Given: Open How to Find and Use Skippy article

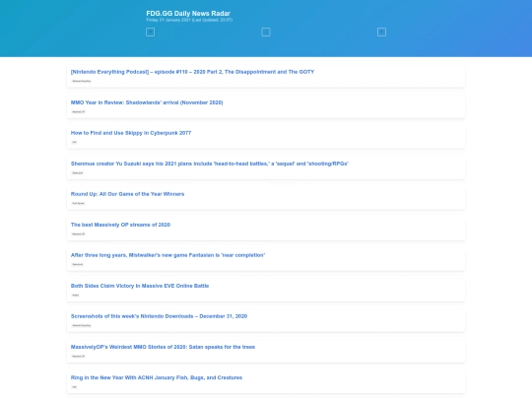Looking at the screenshot, I should click(131, 133).
